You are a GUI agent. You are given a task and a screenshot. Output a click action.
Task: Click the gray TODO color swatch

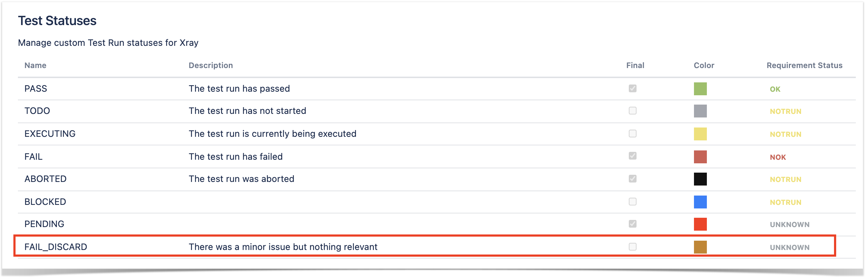[x=700, y=111]
